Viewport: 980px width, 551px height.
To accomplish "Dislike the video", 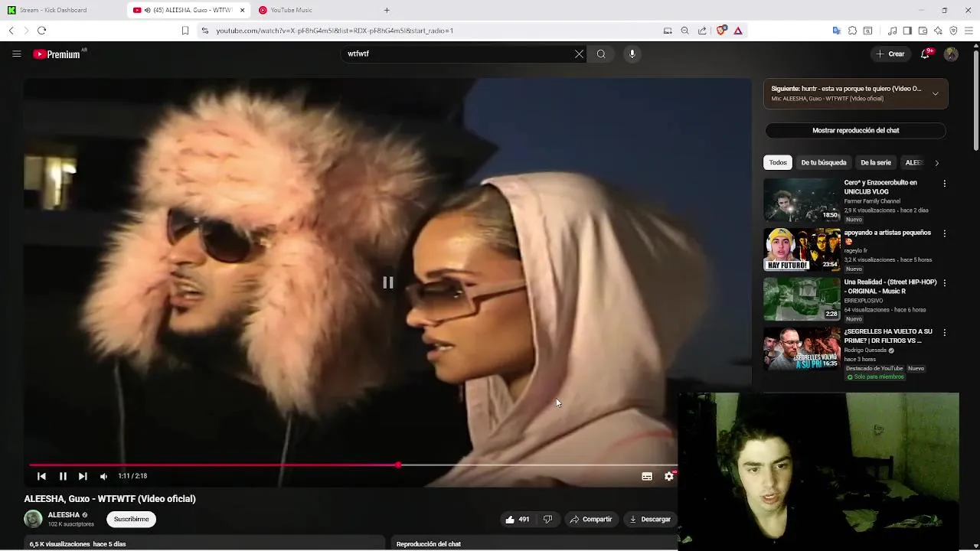I will tap(547, 519).
